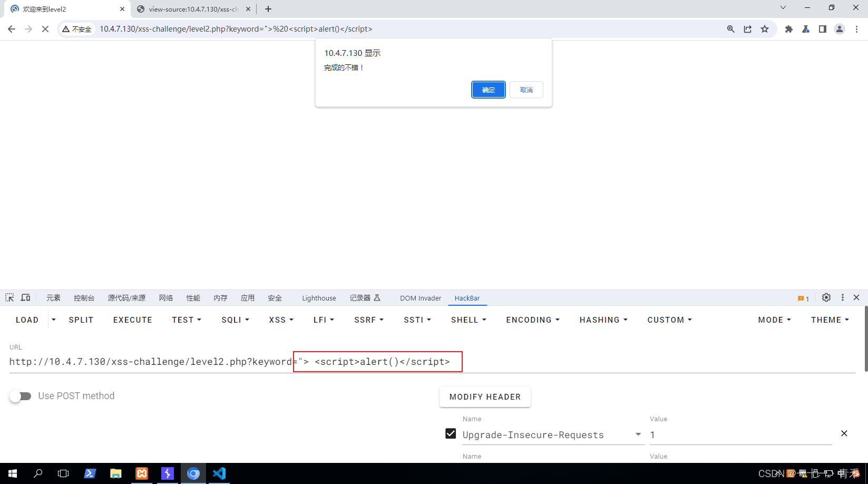Screen dimensions: 868x484
Task: Open Chrome Labs flask icon
Action: click(x=806, y=29)
